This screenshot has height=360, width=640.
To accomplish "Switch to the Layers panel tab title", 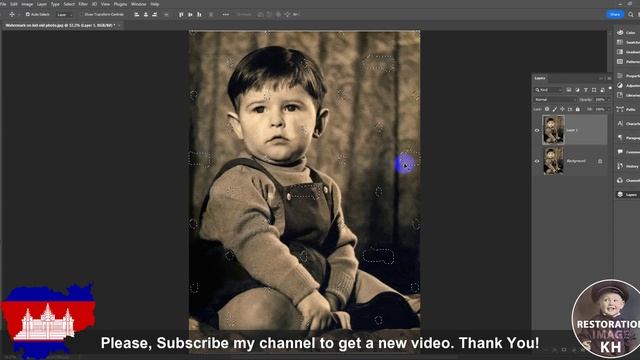I will (540, 78).
